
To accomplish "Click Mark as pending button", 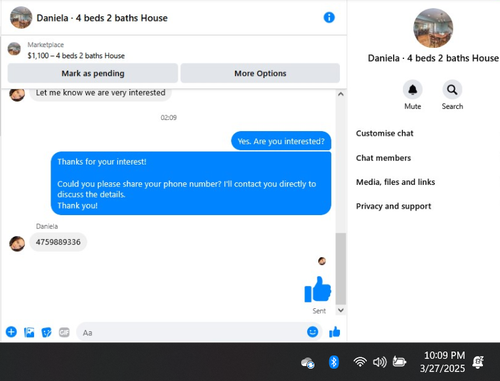I will pos(93,73).
